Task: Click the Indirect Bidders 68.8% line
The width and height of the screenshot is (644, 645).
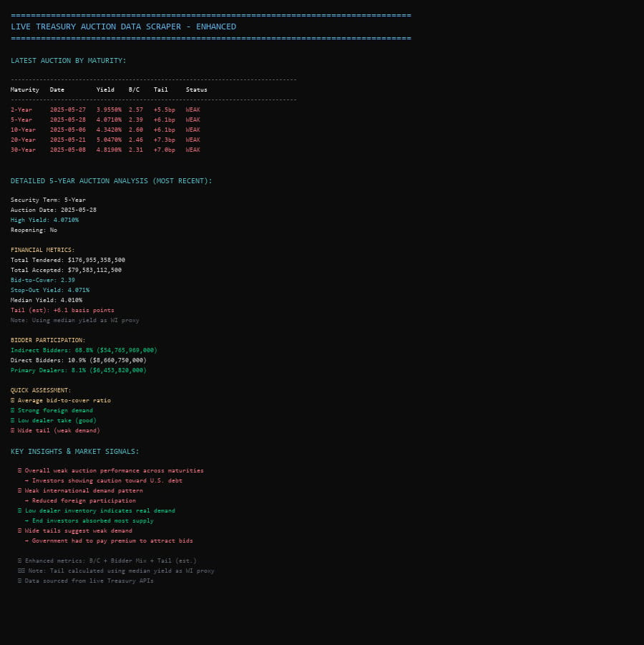Action: point(84,350)
